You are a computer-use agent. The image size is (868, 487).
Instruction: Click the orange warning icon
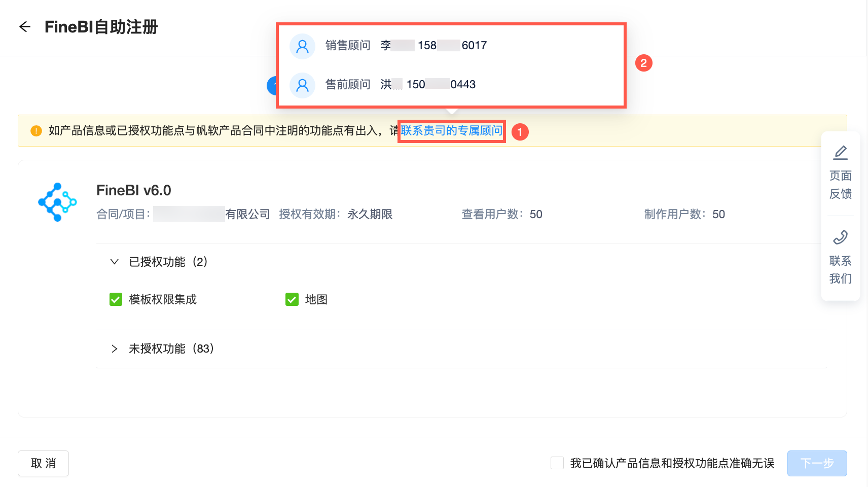[x=36, y=131]
